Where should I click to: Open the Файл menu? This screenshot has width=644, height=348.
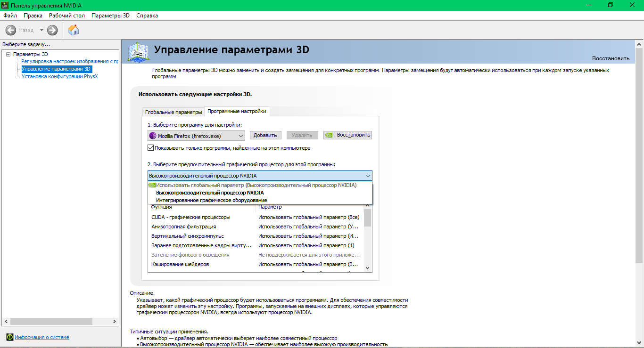[10, 16]
